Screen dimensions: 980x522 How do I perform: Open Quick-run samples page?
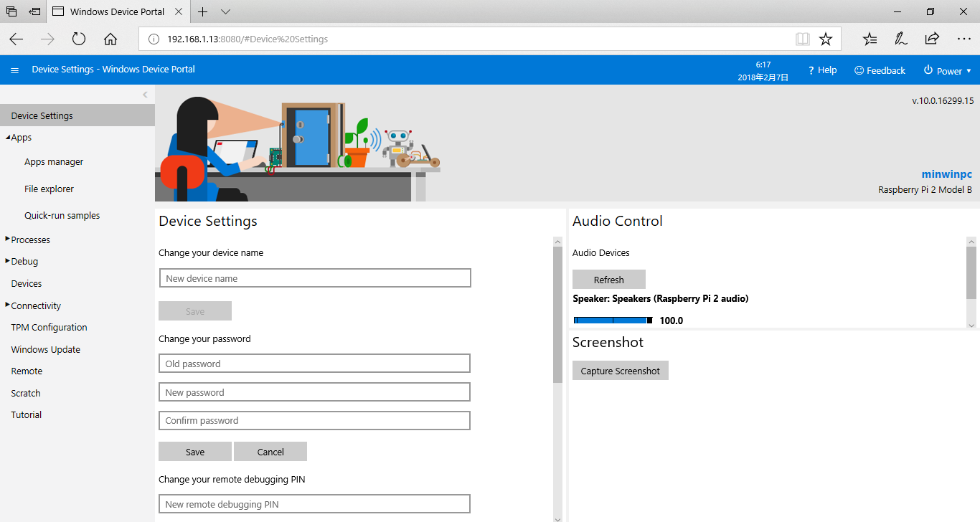point(62,216)
